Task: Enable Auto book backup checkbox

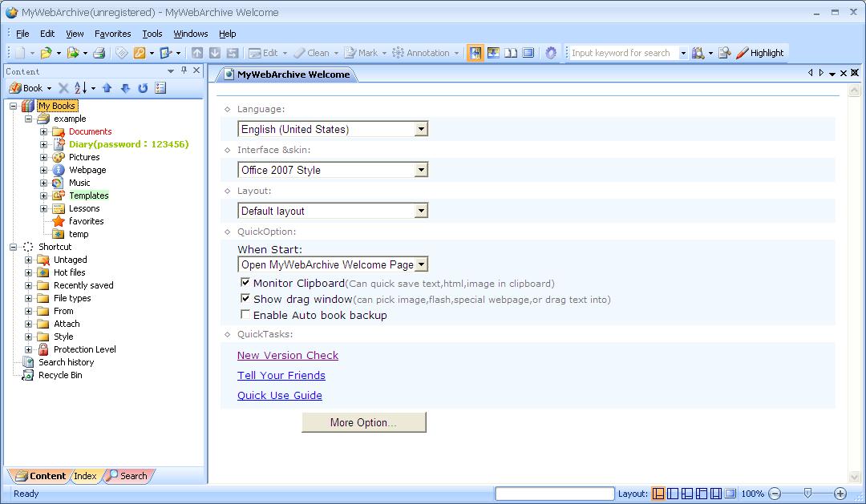Action: 245,315
